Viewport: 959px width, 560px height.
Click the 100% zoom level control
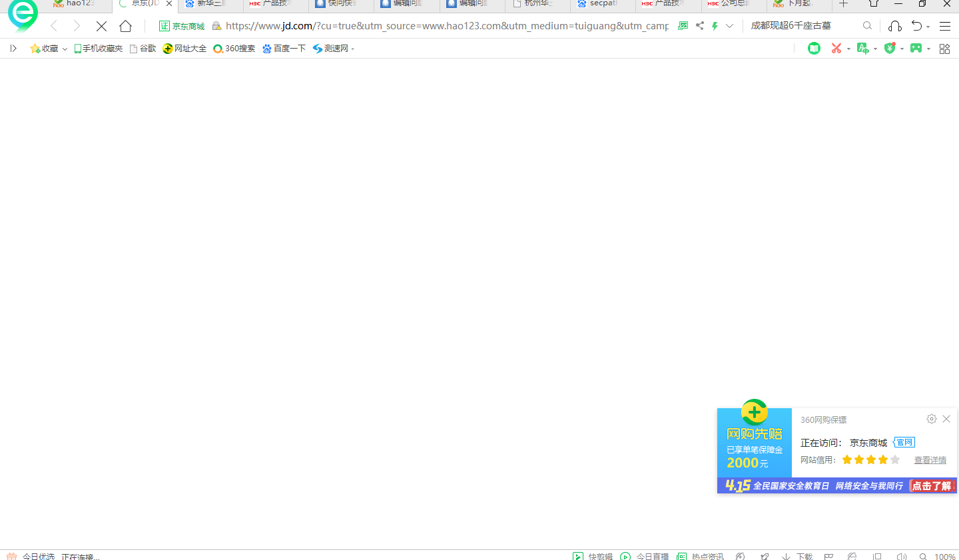(x=945, y=557)
